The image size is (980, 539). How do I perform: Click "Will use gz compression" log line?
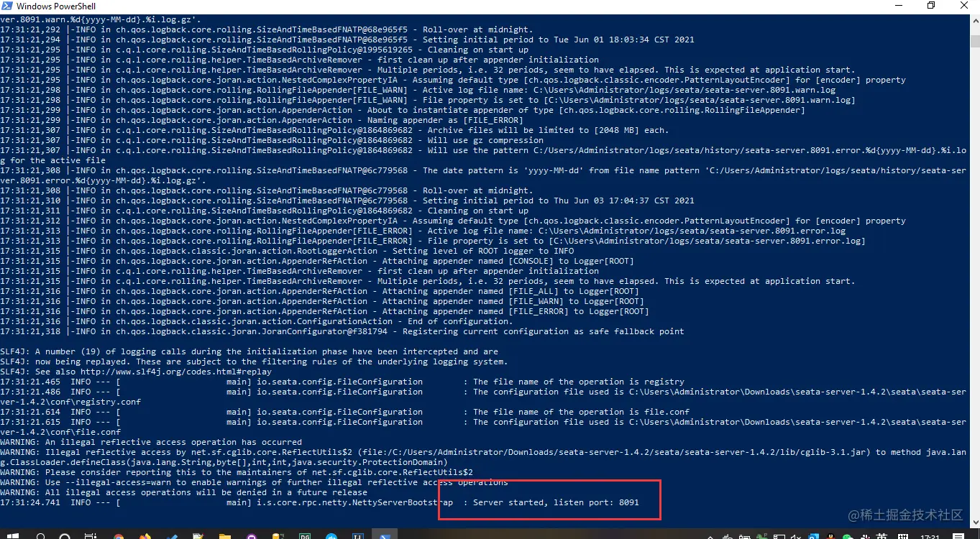[x=485, y=140]
